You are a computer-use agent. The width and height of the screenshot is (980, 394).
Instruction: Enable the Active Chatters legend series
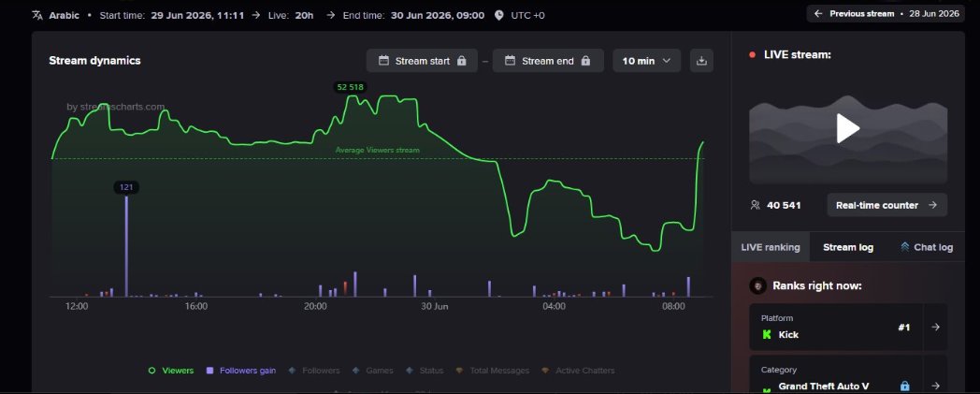[578, 371]
